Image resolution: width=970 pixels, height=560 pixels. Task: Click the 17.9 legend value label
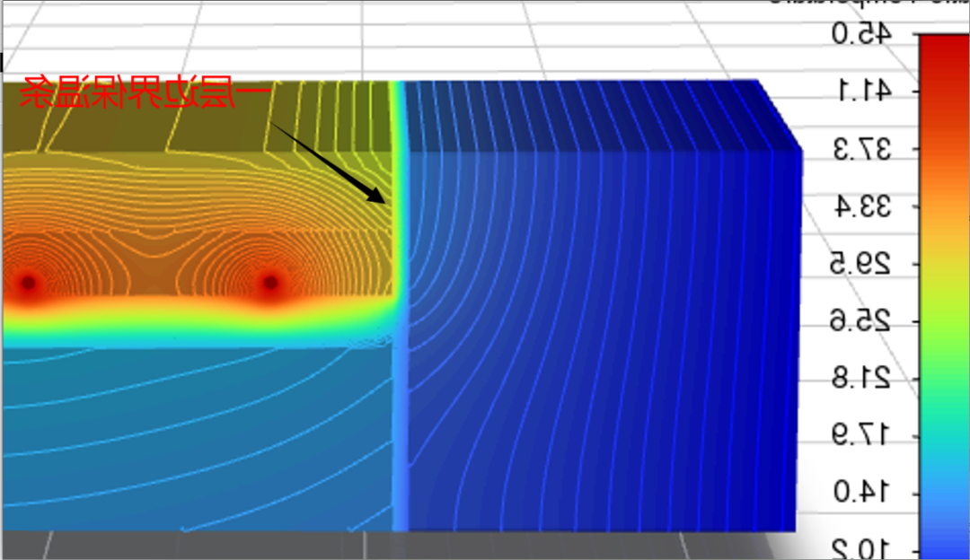862,436
